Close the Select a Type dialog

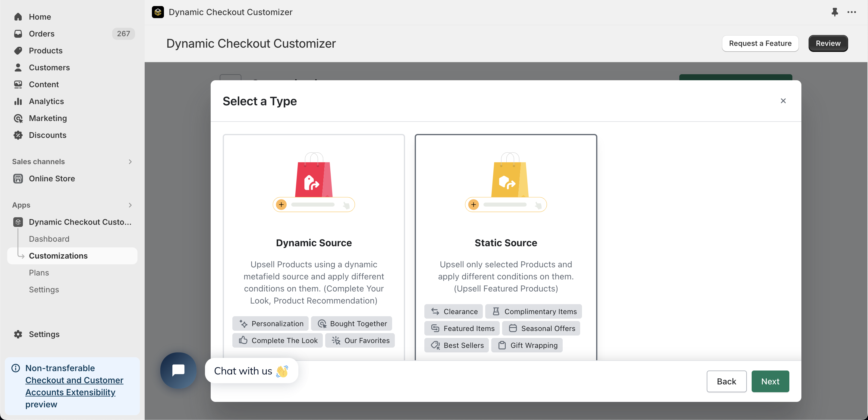pos(783,101)
